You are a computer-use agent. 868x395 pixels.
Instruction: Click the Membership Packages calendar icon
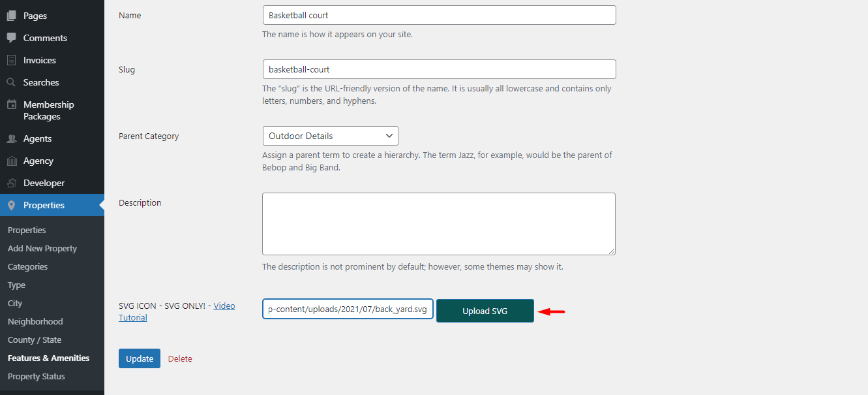pos(12,104)
